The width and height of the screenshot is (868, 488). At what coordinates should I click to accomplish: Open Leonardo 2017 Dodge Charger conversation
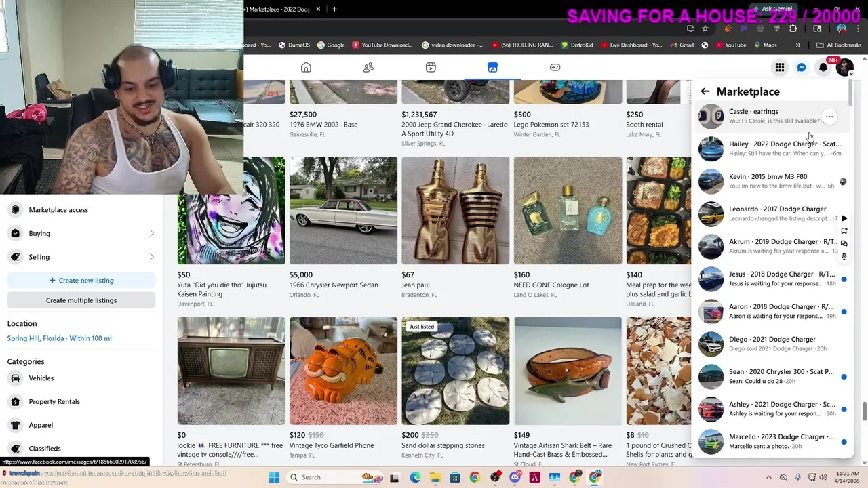click(772, 213)
